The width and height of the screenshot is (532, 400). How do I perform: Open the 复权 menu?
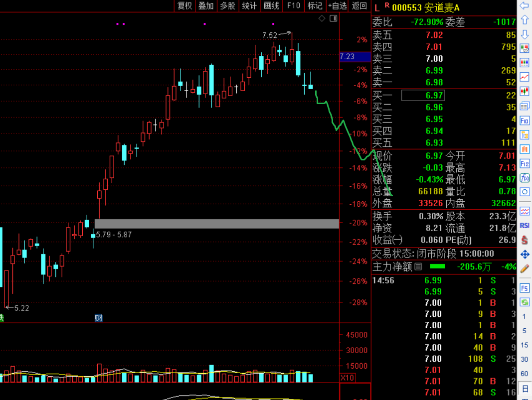(184, 6)
